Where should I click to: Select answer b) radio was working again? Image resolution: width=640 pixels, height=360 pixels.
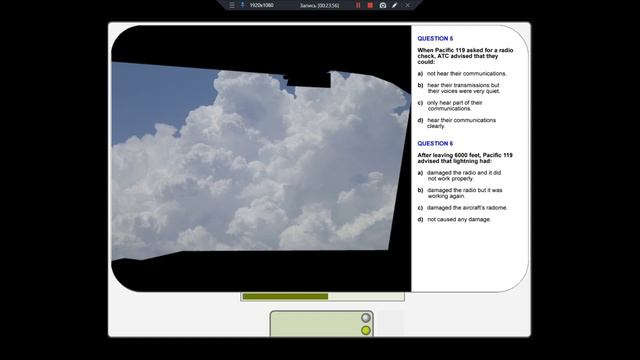(x=460, y=193)
